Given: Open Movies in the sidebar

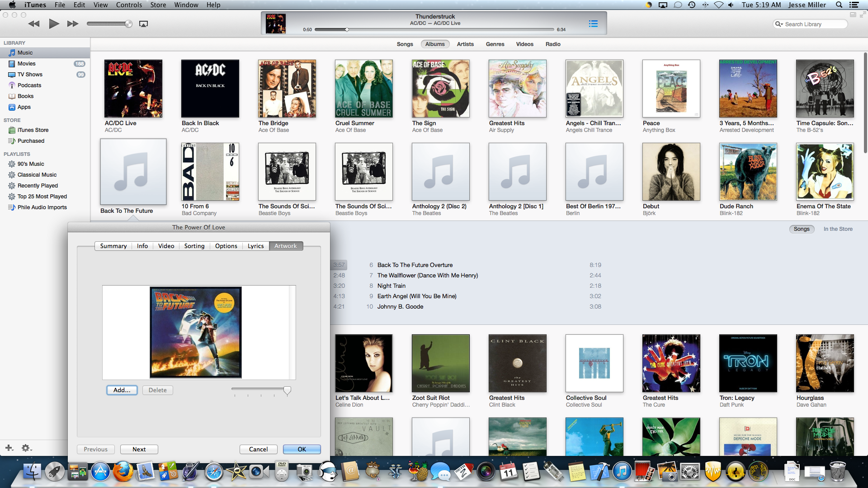Looking at the screenshot, I should click(x=45, y=64).
